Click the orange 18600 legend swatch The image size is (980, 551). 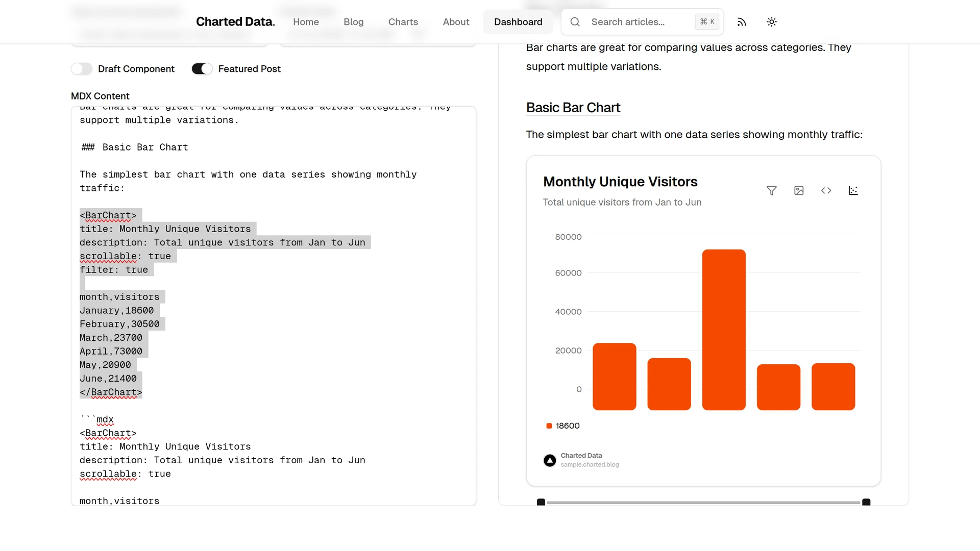point(549,426)
